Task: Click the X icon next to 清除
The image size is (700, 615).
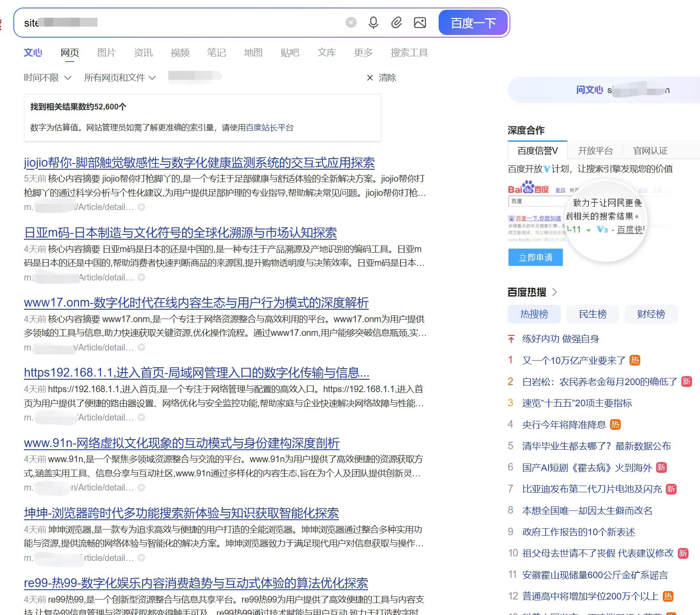Action: pyautogui.click(x=370, y=78)
